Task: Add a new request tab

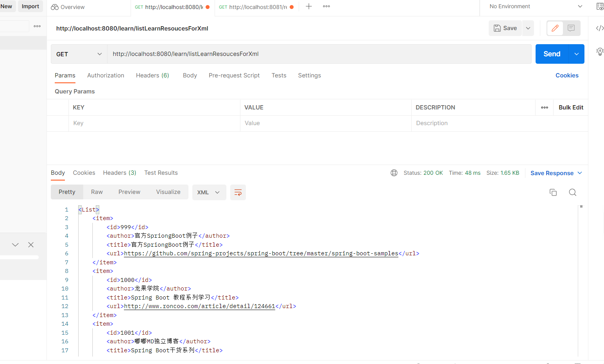Action: point(309,6)
